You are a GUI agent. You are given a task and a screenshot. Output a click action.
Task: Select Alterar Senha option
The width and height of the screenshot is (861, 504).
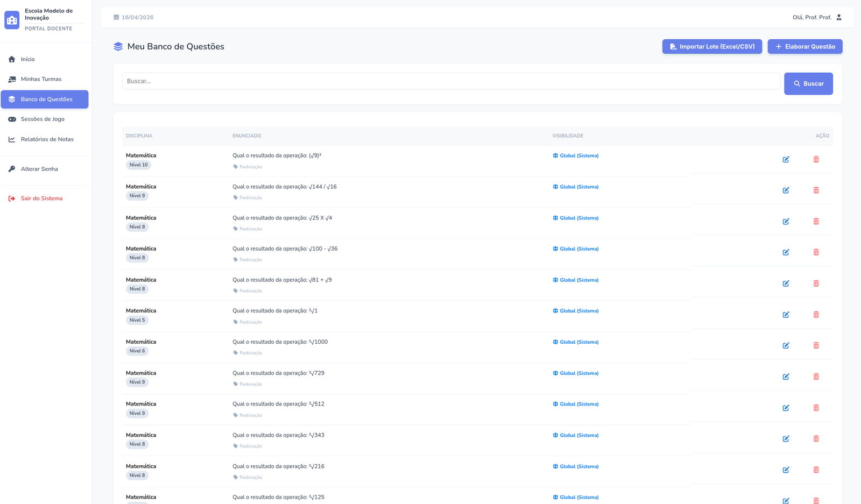click(39, 169)
